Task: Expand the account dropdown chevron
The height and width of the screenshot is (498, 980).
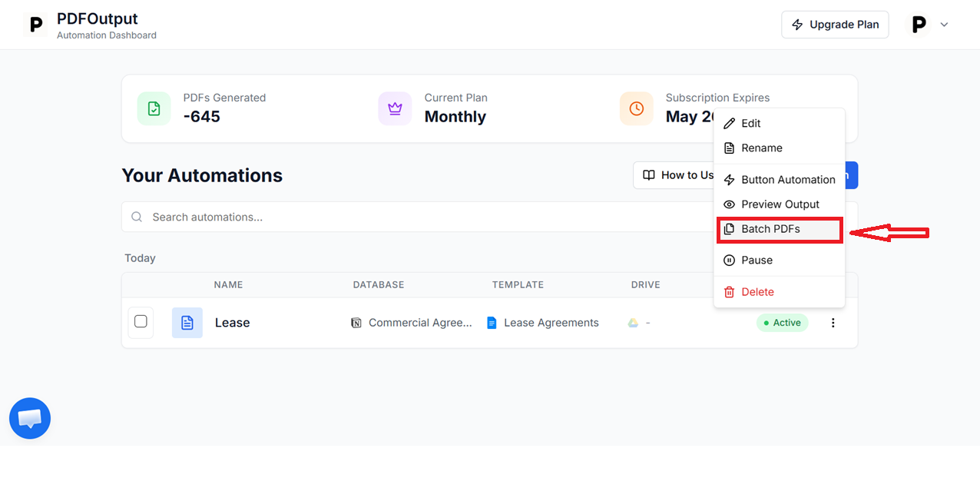Action: 945,25
